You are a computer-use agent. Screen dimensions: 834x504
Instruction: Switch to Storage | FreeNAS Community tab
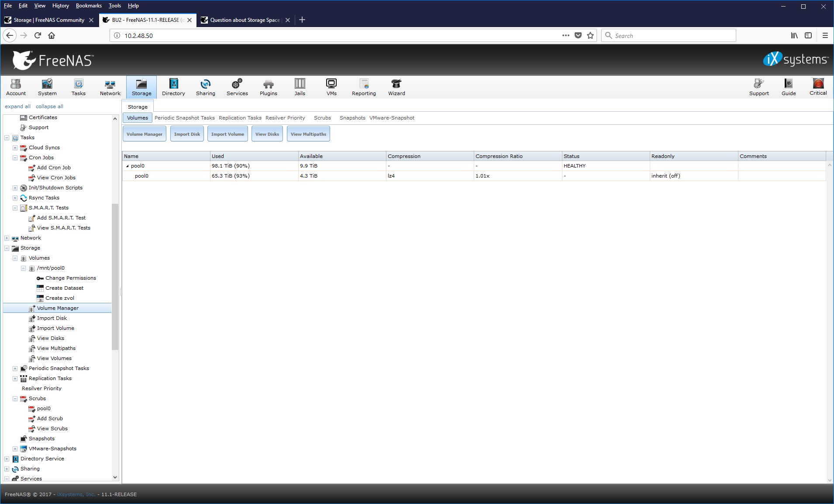click(49, 20)
